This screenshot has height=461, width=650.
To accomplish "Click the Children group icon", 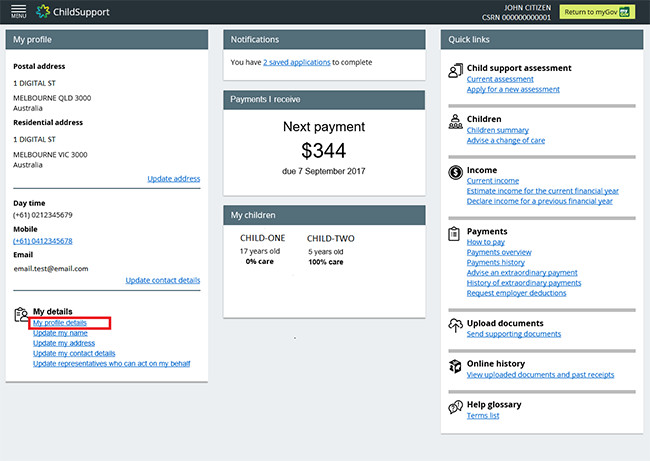I will pyautogui.click(x=455, y=121).
